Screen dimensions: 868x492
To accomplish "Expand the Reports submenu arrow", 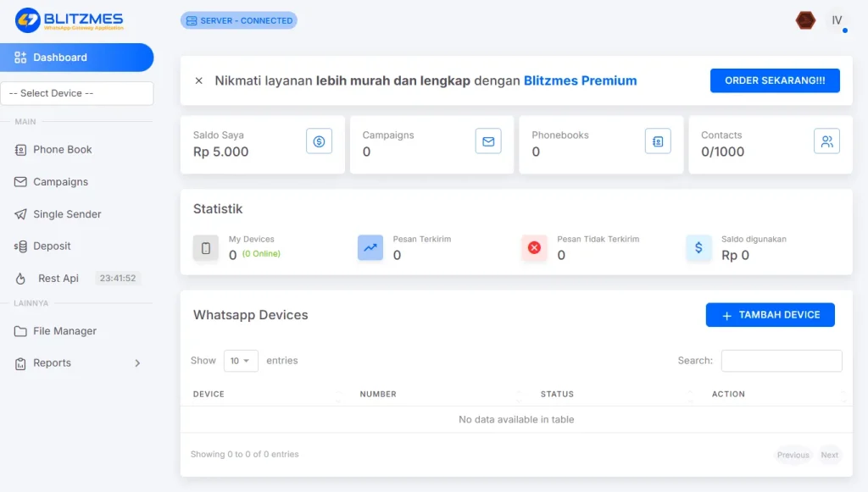I will tap(137, 363).
